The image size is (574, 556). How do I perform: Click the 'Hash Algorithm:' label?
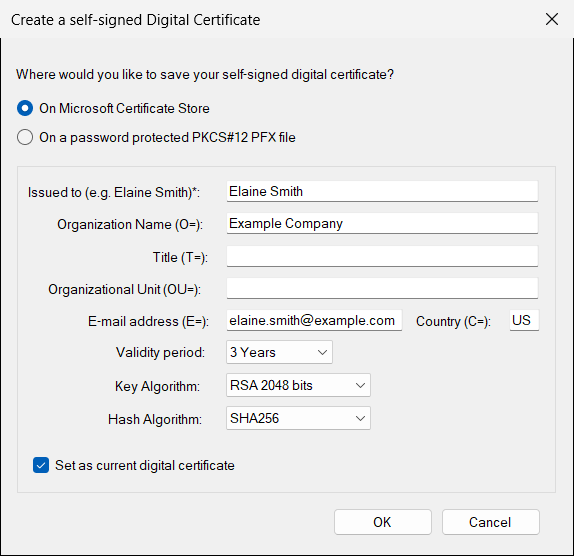(155, 419)
